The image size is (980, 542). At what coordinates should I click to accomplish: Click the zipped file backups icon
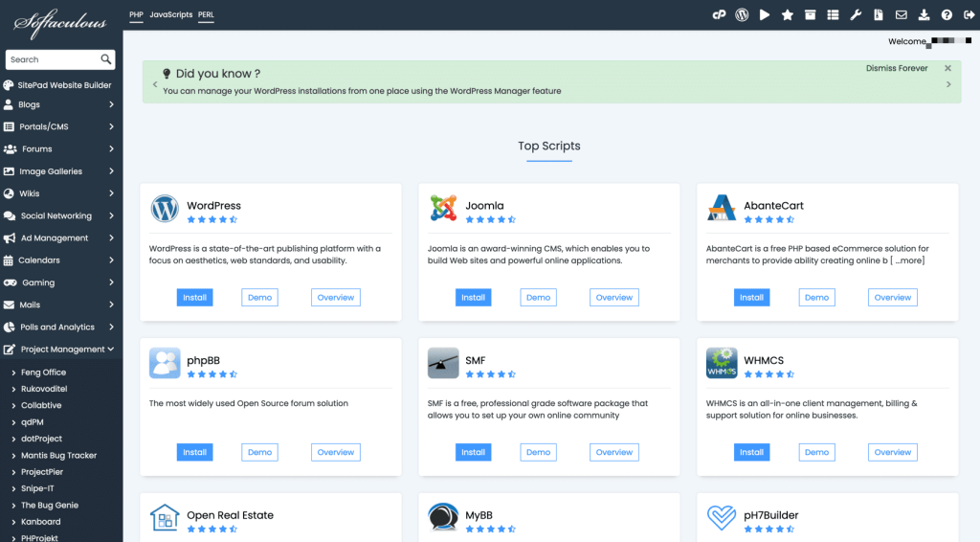pyautogui.click(x=811, y=15)
